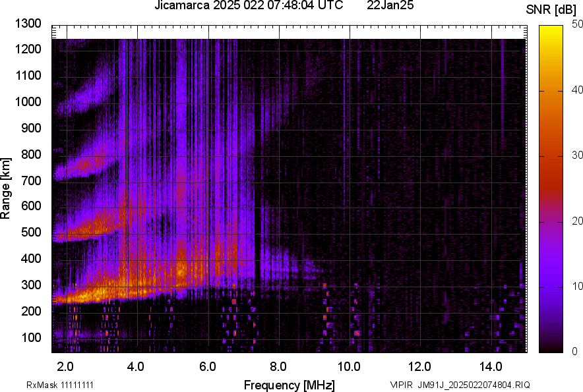This screenshot has width=583, height=392.
Task: Click the 100 range tick label
Action: [x=32, y=337]
